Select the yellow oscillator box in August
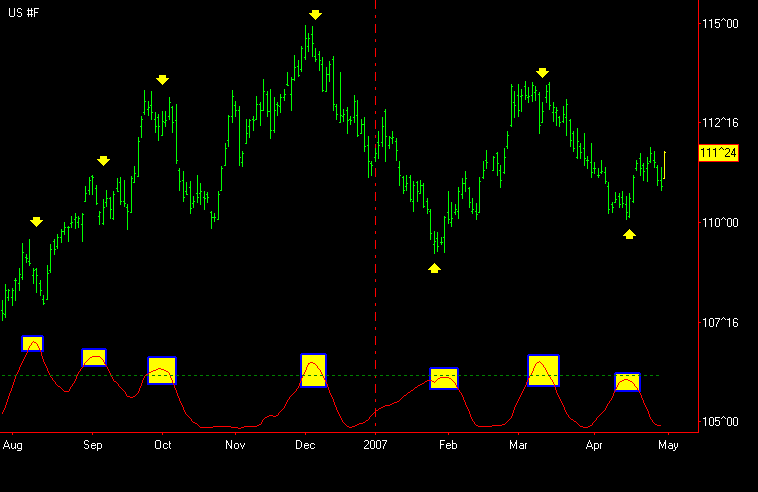Screen dimensions: 758x492 [33, 343]
